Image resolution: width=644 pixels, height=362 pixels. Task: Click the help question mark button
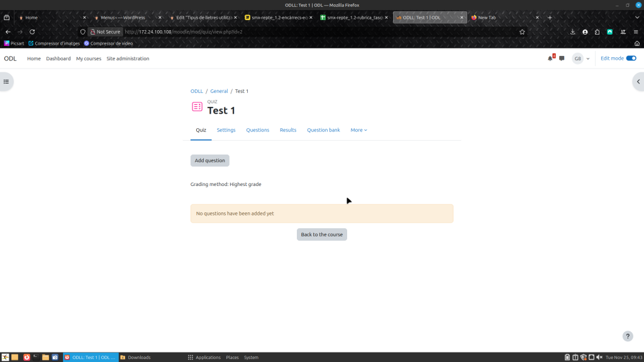pyautogui.click(x=627, y=336)
